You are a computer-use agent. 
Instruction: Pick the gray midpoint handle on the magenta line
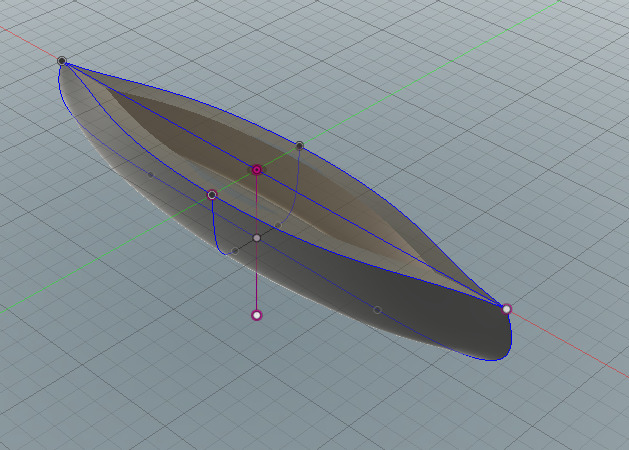(257, 238)
